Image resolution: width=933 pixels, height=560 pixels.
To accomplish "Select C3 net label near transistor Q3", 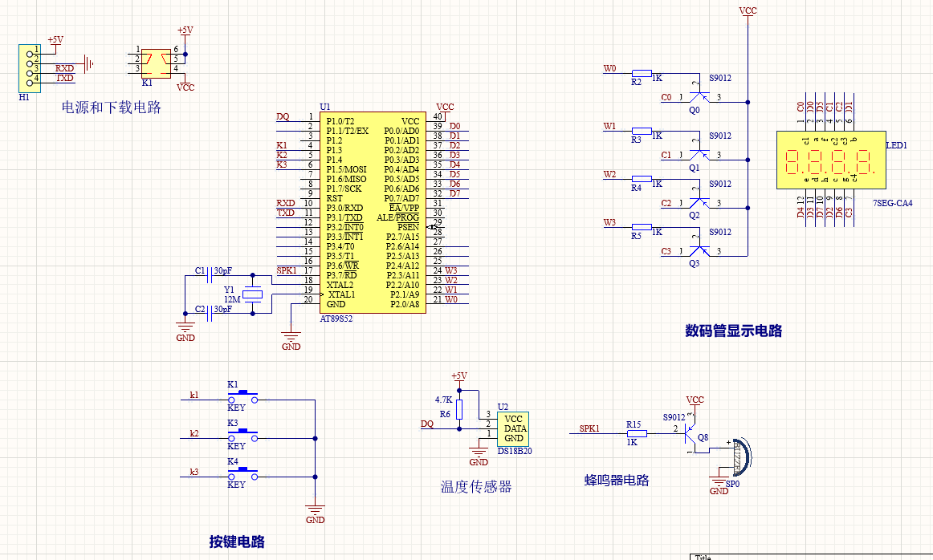I will coord(666,251).
